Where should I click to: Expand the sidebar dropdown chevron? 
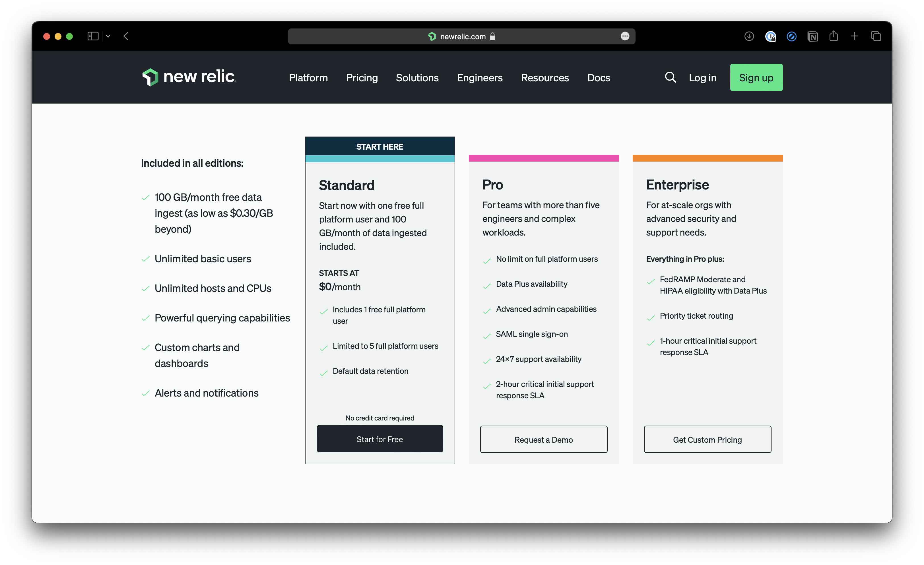pos(108,36)
